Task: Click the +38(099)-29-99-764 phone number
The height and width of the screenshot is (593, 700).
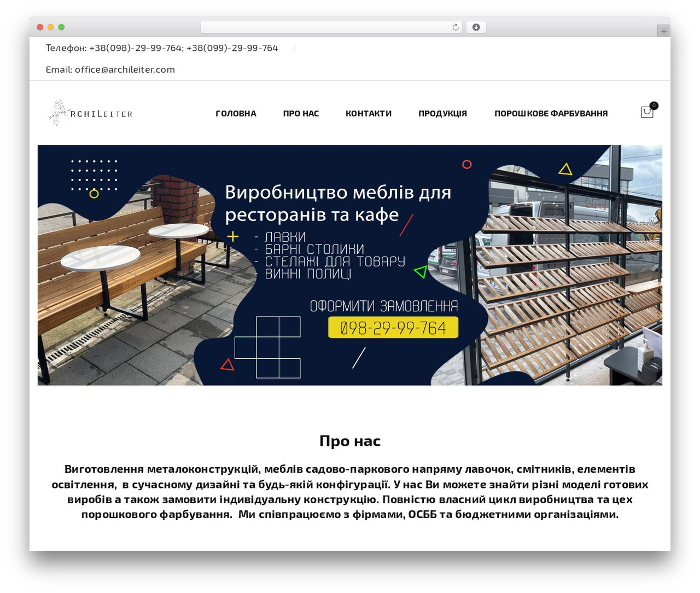Action: pos(232,48)
